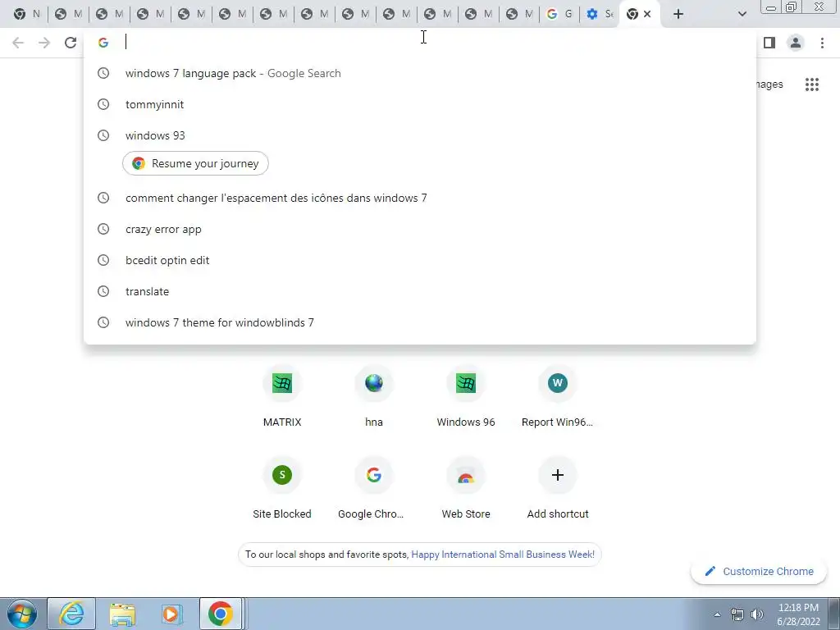Open Windows Media Player on taskbar
Viewport: 840px width, 630px height.
click(x=171, y=614)
